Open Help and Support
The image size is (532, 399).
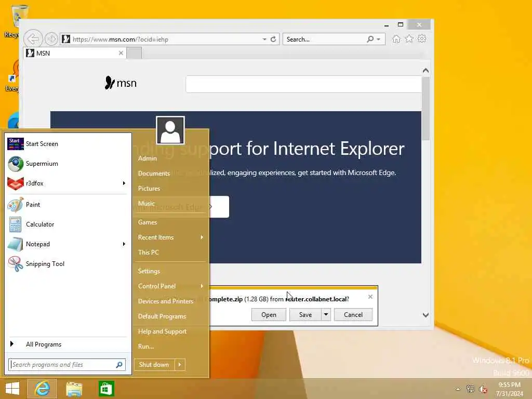(162, 331)
